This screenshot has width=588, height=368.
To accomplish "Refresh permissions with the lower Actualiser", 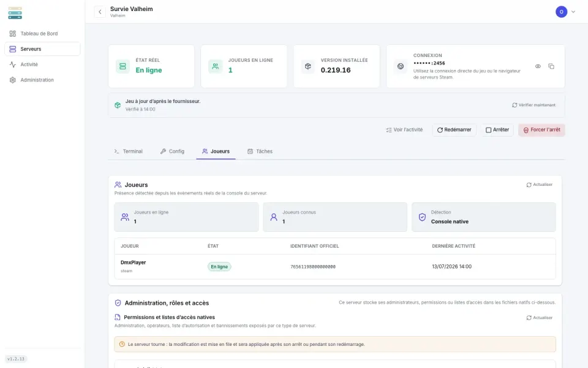I will 539,318.
